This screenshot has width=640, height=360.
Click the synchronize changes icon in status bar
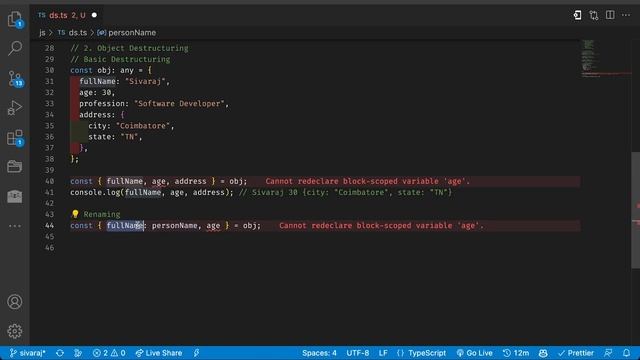60,353
